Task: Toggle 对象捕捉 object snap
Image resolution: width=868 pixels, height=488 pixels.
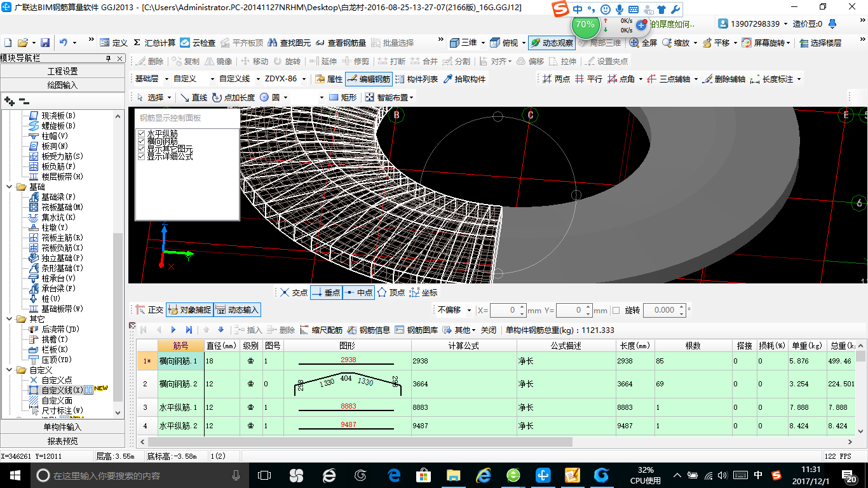Action: [x=189, y=310]
